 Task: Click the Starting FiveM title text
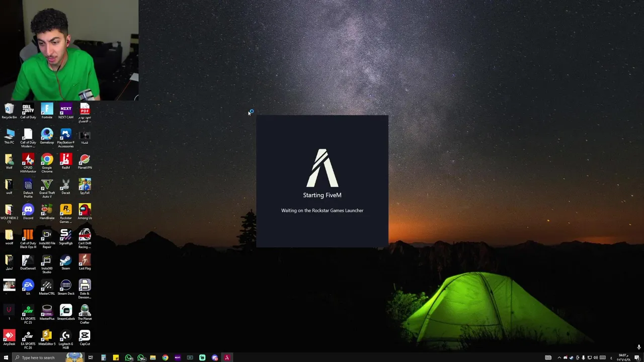322,195
